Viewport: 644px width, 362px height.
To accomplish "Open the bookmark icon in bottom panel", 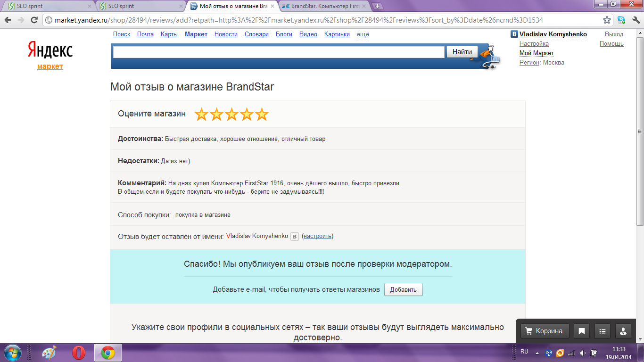I will point(582,331).
